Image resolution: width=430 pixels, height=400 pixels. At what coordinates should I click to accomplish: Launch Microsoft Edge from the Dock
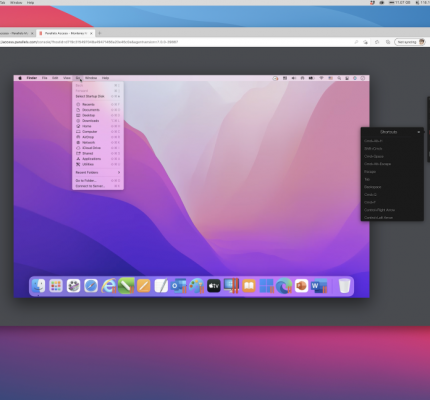point(284,286)
